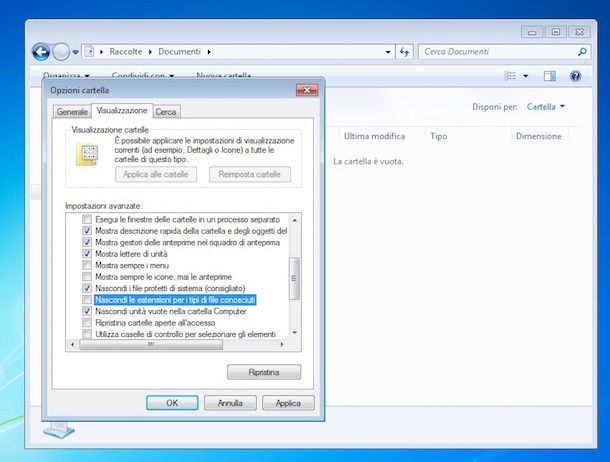Uncheck Nascondi unità vuote nella cartella Computer
610x462 pixels.
(x=87, y=311)
